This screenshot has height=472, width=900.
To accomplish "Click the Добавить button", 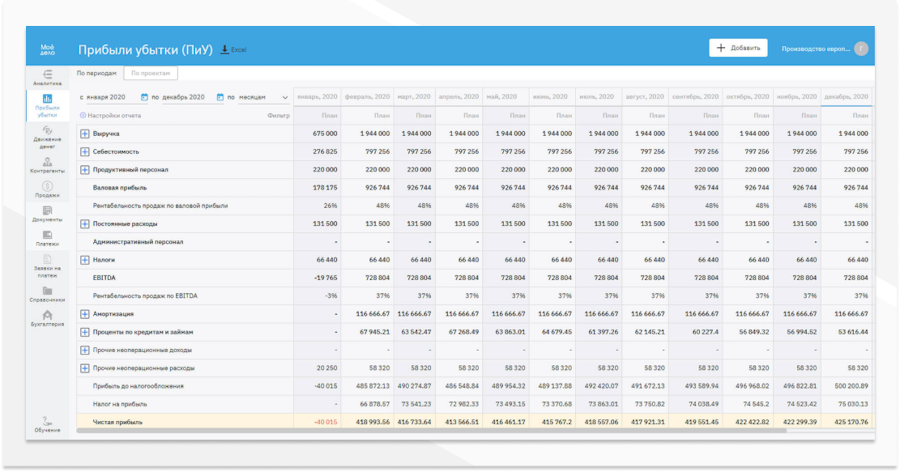I will [738, 48].
